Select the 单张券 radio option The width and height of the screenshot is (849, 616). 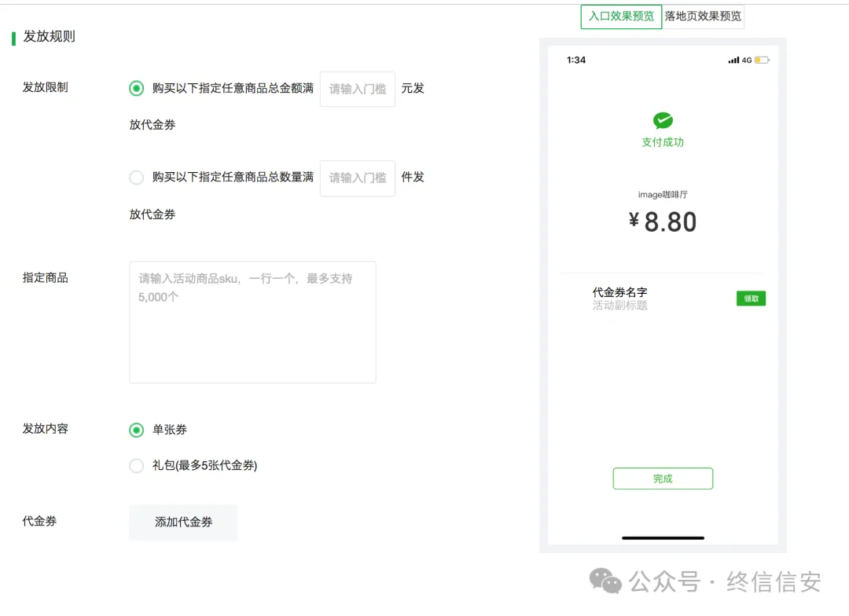tap(136, 430)
